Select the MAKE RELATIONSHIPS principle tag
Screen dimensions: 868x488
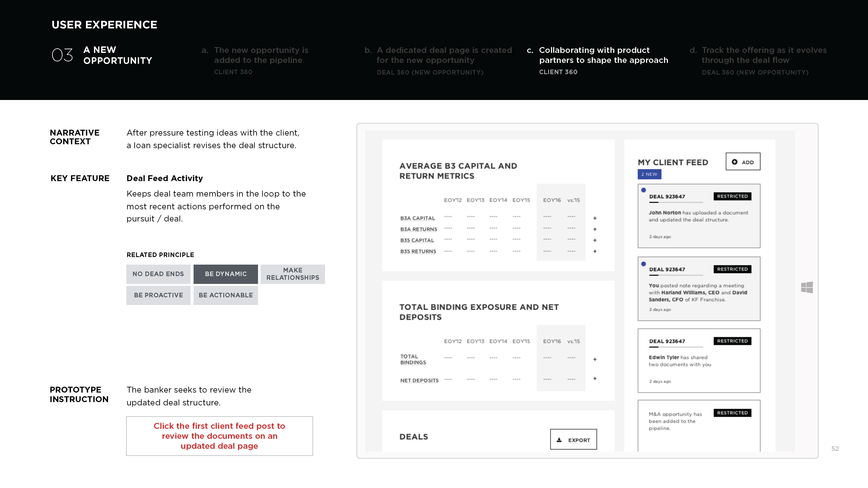click(x=293, y=274)
